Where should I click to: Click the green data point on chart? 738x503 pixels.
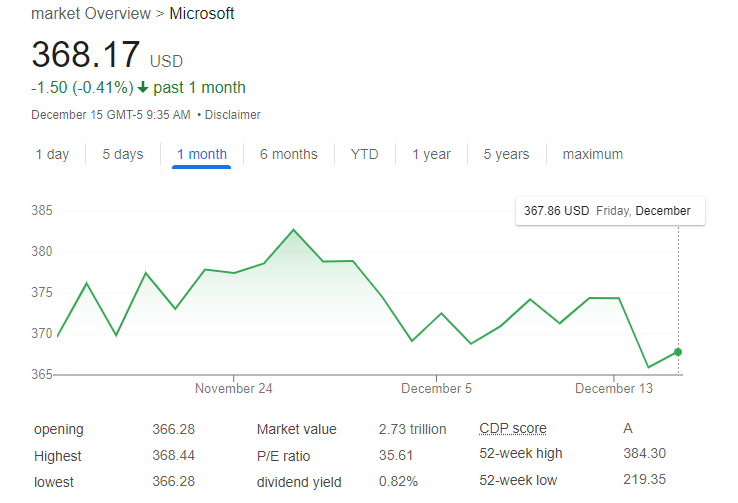coord(678,352)
